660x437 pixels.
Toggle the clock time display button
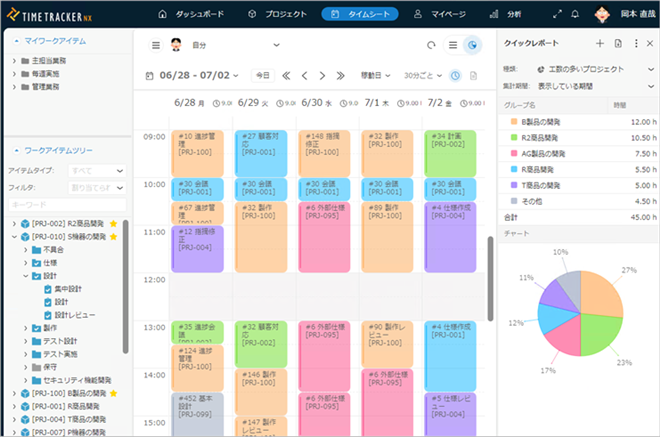[x=456, y=76]
